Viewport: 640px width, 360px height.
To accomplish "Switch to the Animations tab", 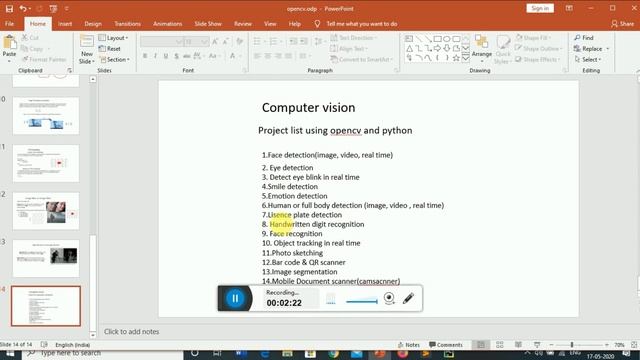I will 167,24.
